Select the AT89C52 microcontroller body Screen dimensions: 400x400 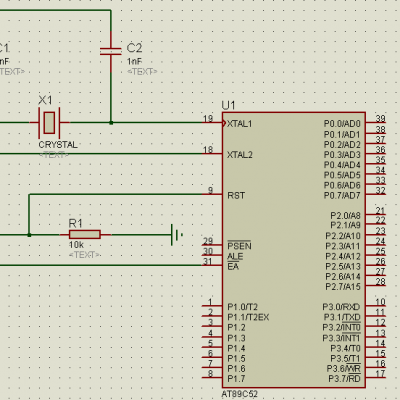coord(294,250)
